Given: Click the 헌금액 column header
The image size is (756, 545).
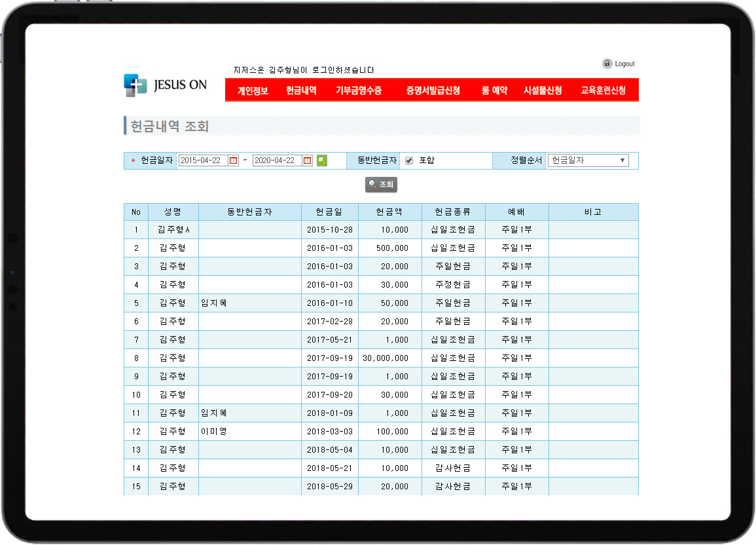Looking at the screenshot, I should click(389, 212).
